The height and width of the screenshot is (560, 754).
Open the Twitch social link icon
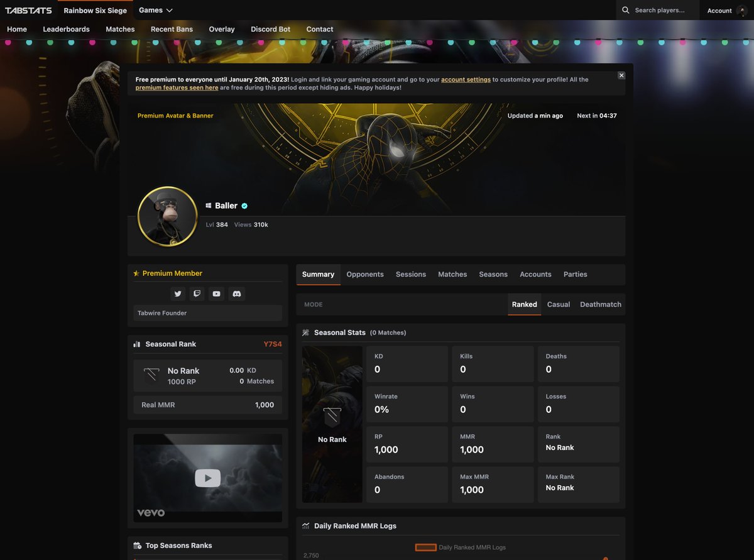click(197, 294)
